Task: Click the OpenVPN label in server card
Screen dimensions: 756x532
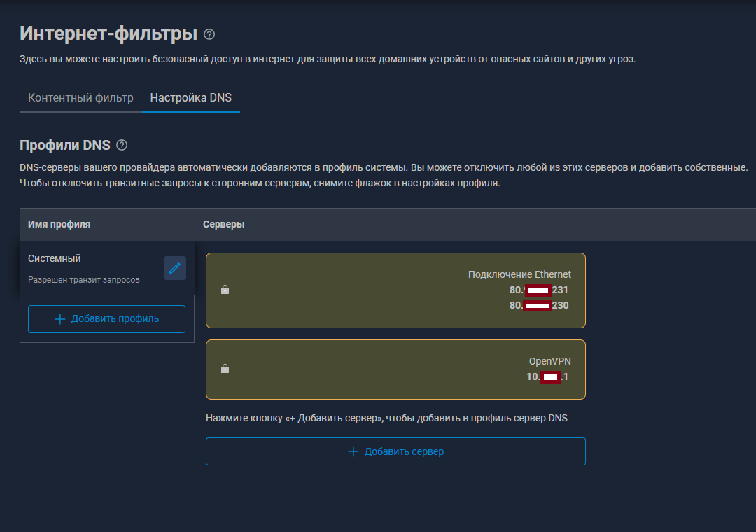Action: click(x=549, y=361)
